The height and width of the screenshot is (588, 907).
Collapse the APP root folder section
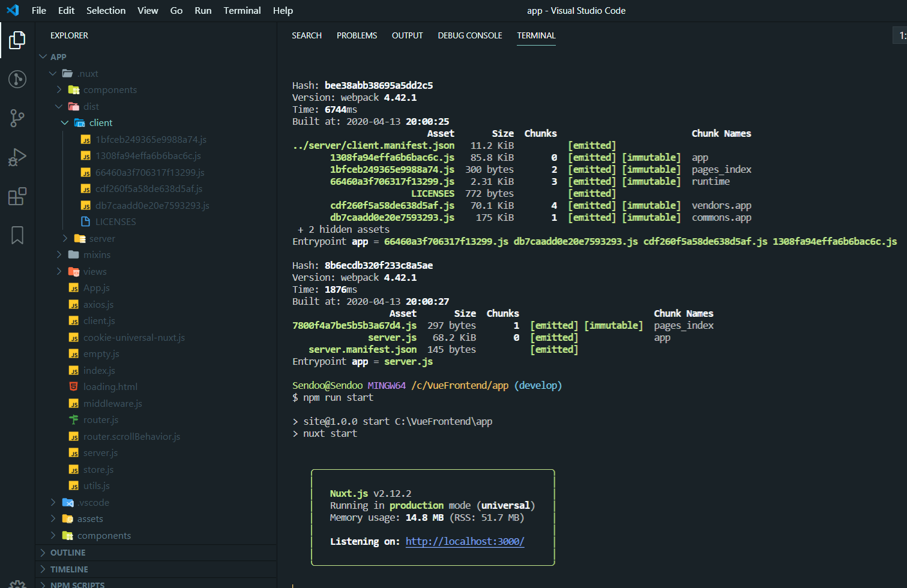[43, 57]
